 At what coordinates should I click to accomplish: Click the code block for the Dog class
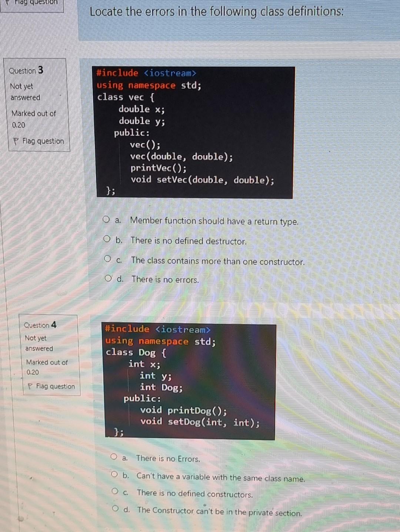189,381
